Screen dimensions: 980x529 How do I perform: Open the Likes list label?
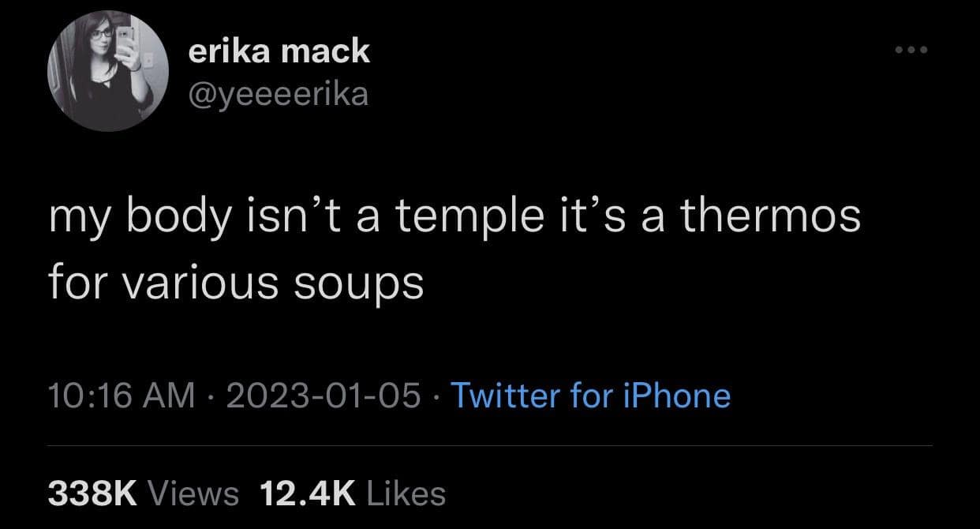coord(406,493)
